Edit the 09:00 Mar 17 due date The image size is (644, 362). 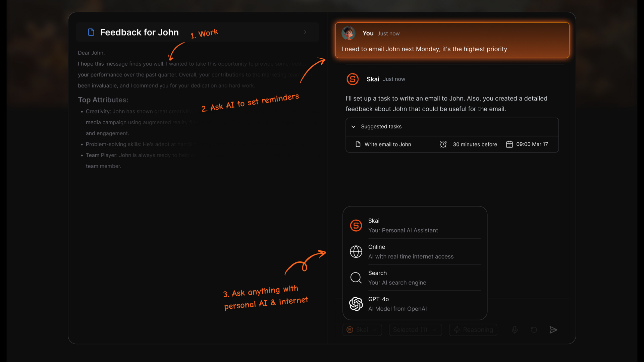point(532,144)
